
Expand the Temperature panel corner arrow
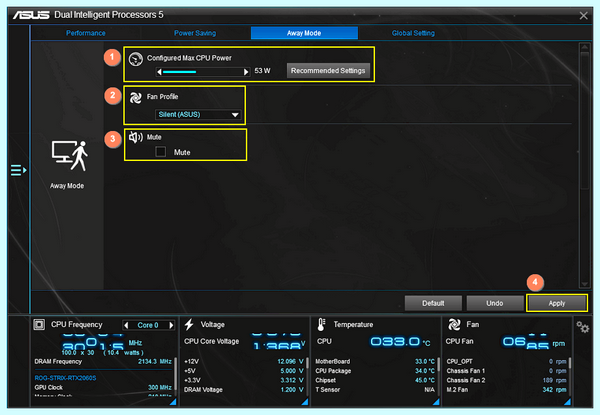[x=436, y=402]
